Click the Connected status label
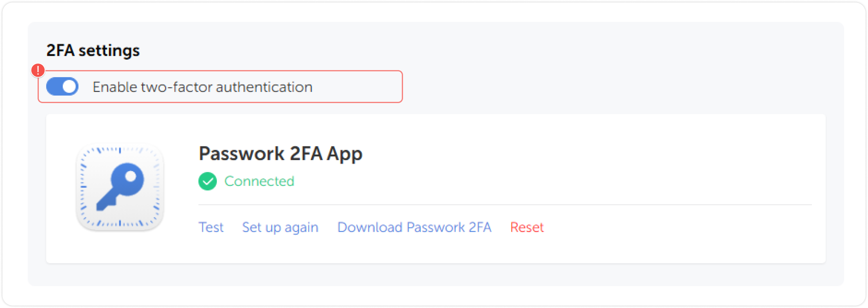 [259, 181]
